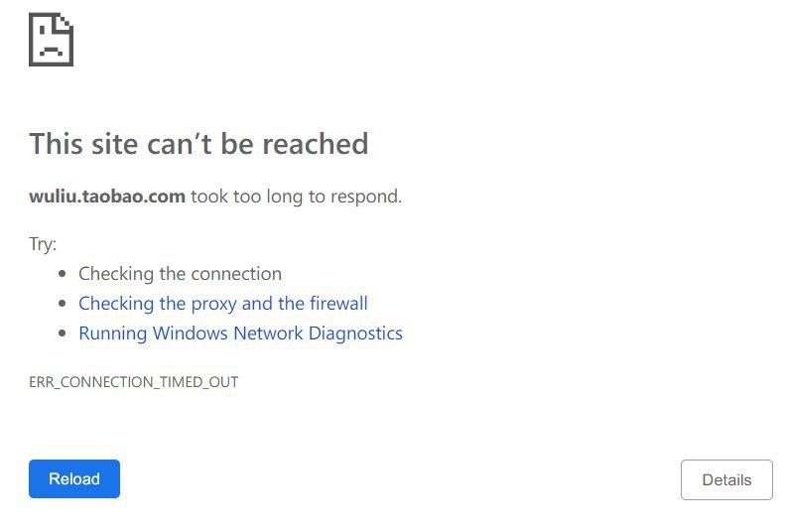Open Checking the proxy and the firewall link
786x532 pixels.
[x=222, y=304]
